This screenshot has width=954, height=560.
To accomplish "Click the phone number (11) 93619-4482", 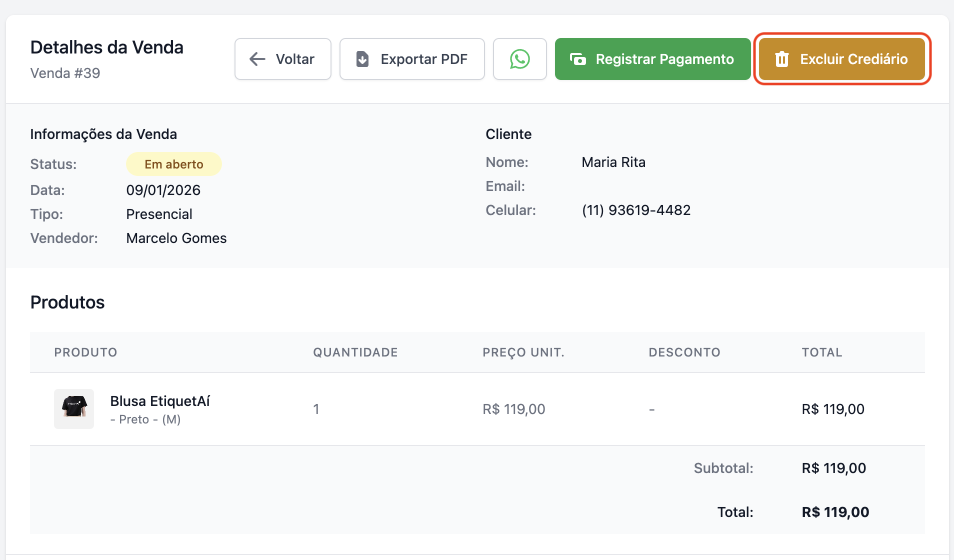I will point(636,210).
